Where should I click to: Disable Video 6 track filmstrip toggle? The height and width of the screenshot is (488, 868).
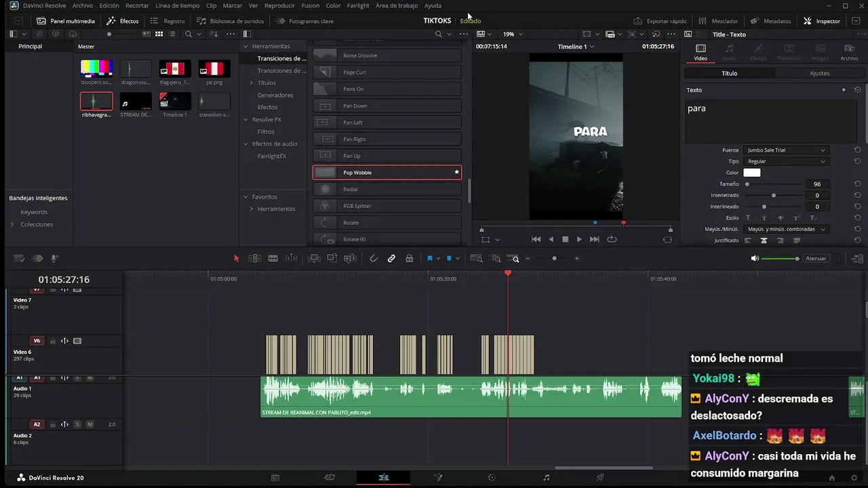[77, 341]
